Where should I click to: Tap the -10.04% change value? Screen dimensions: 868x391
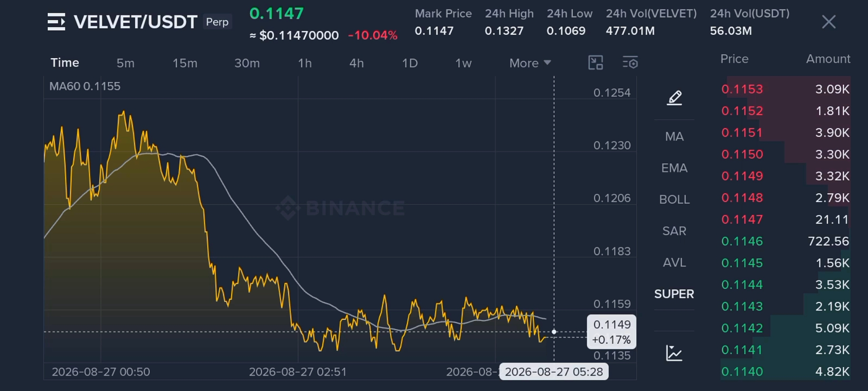point(373,35)
